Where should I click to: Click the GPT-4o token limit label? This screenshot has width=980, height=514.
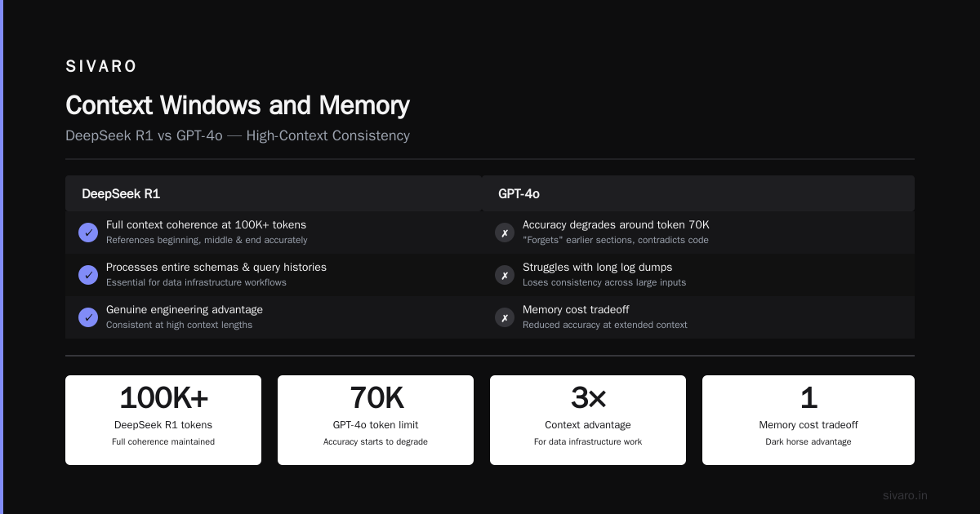(x=376, y=425)
